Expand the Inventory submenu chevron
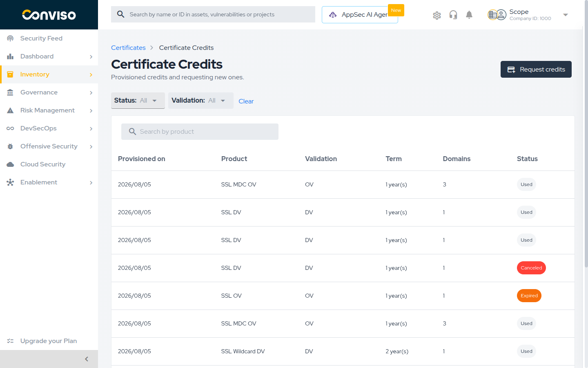The width and height of the screenshot is (588, 368). [91, 75]
